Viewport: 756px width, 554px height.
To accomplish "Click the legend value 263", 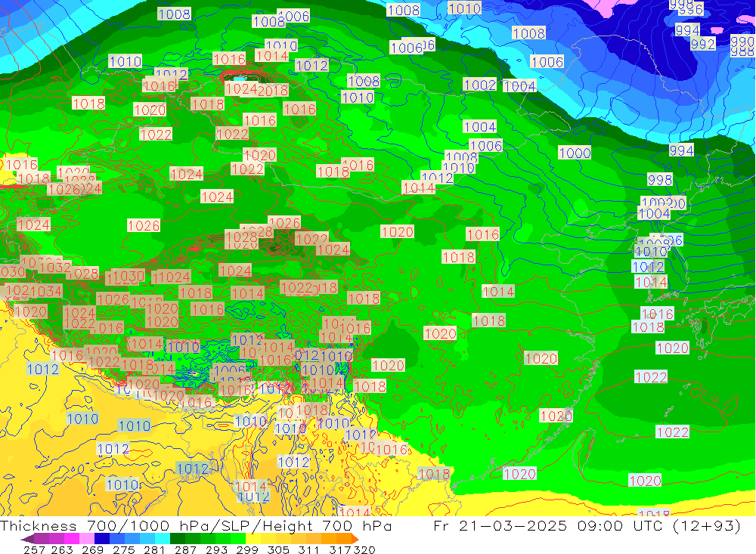I will pyautogui.click(x=61, y=549).
